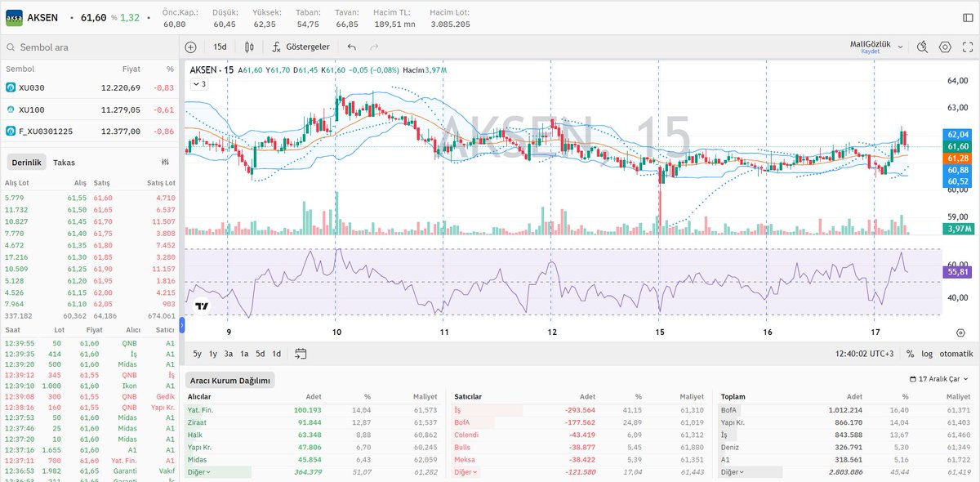This screenshot has height=482, width=980.
Task: Collapse the indicator legend showing 3
Action: click(199, 83)
